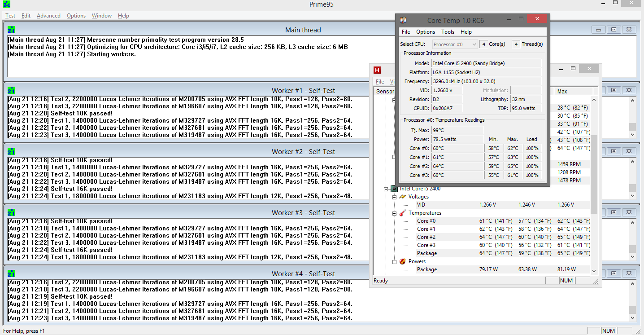Maximize the HWMonitor window

(573, 69)
